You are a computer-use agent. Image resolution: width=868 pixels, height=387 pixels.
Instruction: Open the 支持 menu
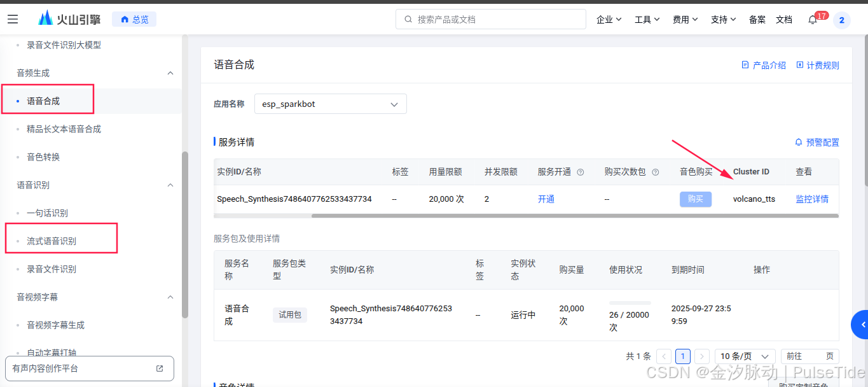[x=724, y=20]
